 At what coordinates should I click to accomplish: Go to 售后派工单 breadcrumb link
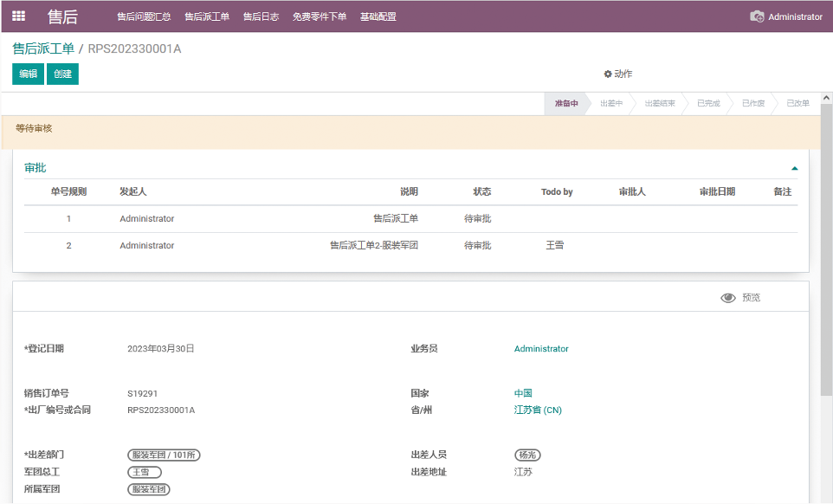click(x=43, y=48)
